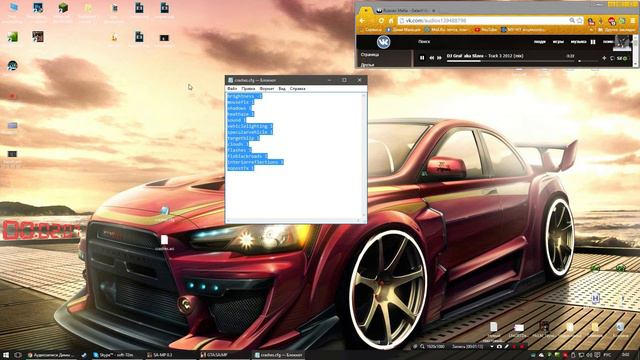
Task: Click the 'interiorreflections 1' line in Notepad
Action: pos(255,162)
